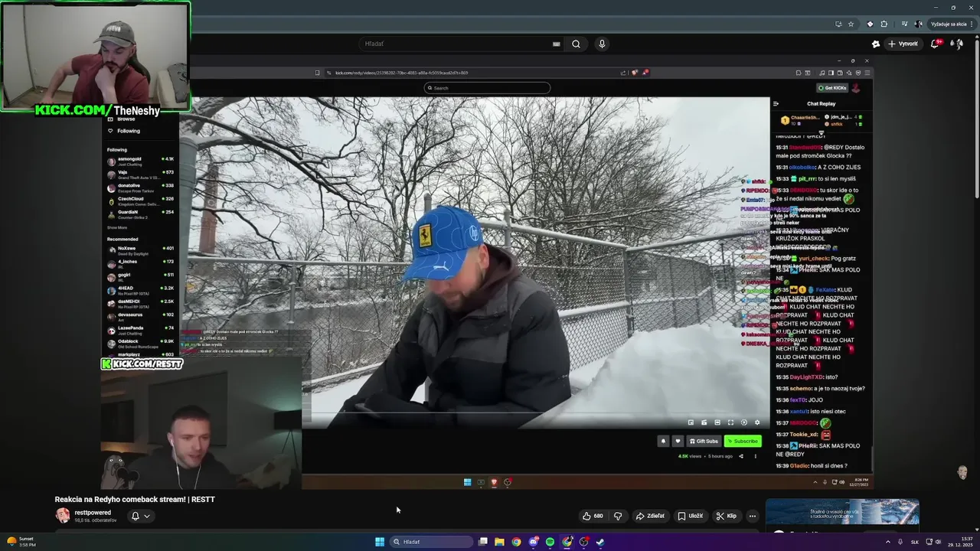980x551 pixels.
Task: Open YouTube notifications bell with 9+ badge
Action: coord(935,44)
